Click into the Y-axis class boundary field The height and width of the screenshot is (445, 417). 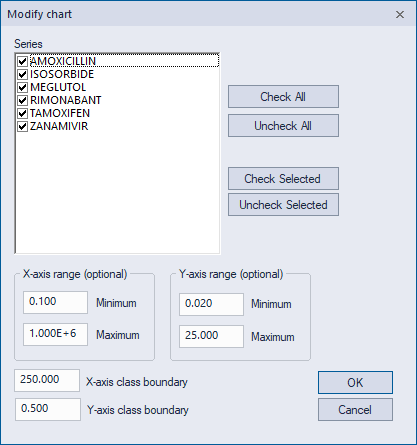click(48, 409)
